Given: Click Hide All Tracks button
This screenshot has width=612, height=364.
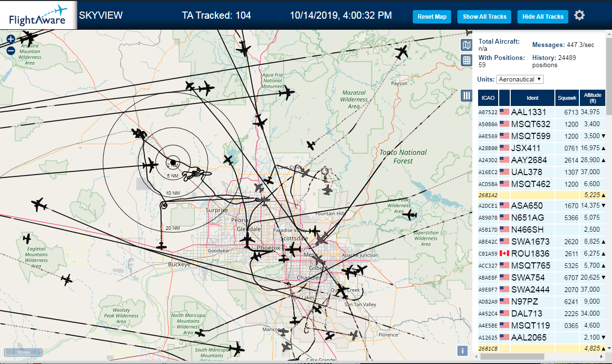Looking at the screenshot, I should (543, 16).
